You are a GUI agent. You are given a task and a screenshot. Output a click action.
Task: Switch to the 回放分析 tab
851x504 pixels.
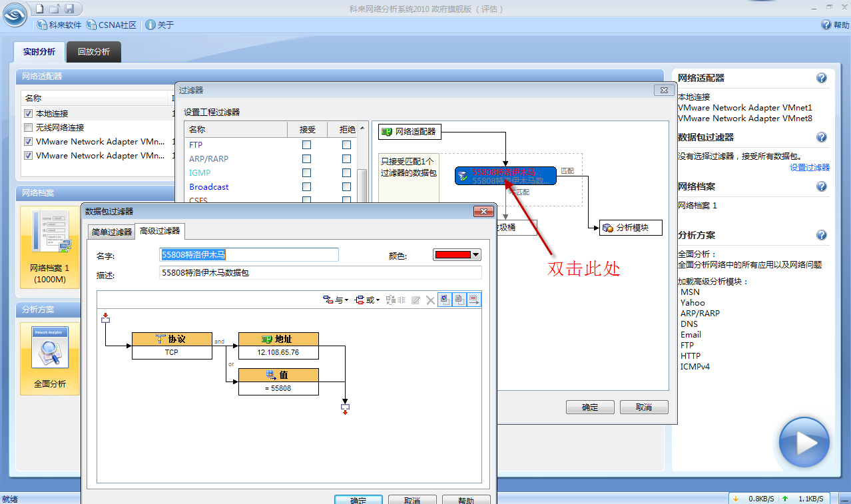[x=93, y=51]
